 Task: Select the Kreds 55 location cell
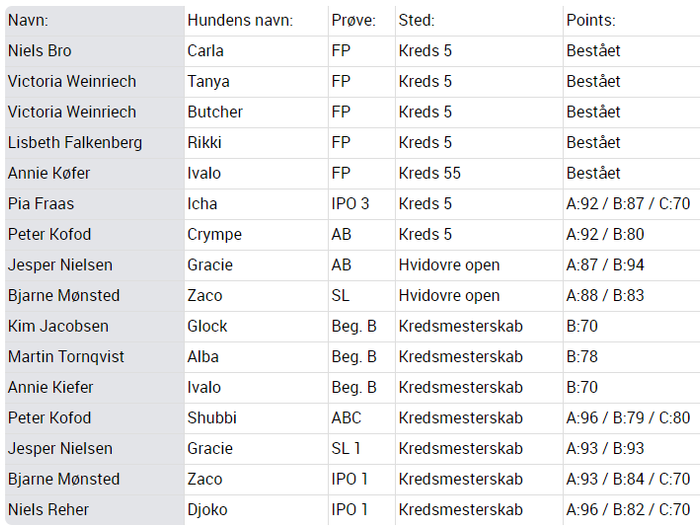[479, 173]
